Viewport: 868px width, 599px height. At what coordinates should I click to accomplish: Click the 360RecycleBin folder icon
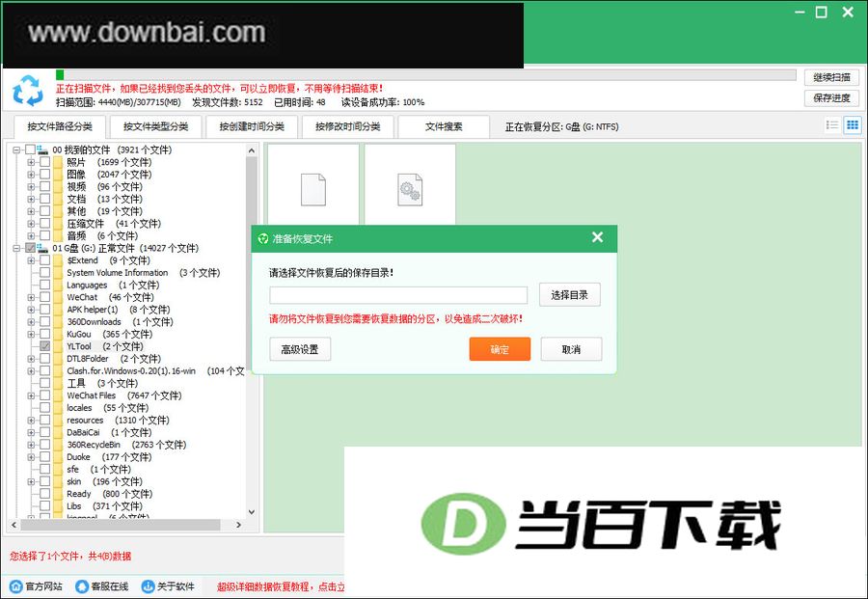(58, 445)
